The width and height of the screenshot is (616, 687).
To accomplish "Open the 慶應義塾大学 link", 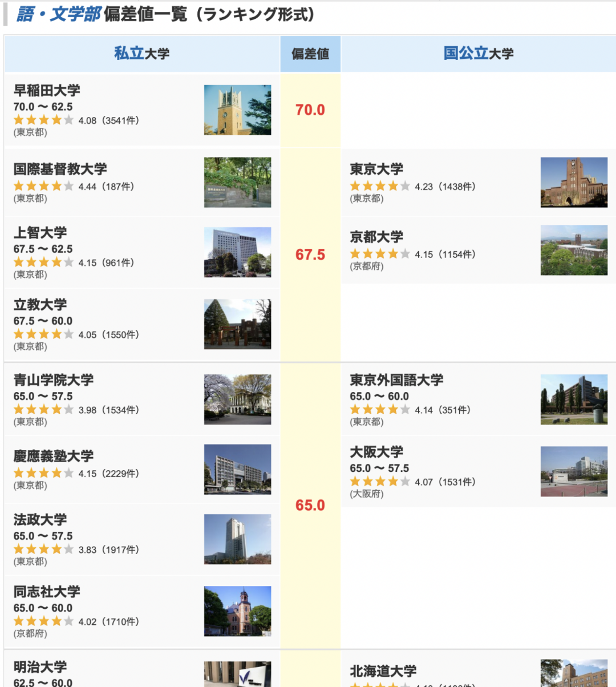I will pyautogui.click(x=53, y=456).
